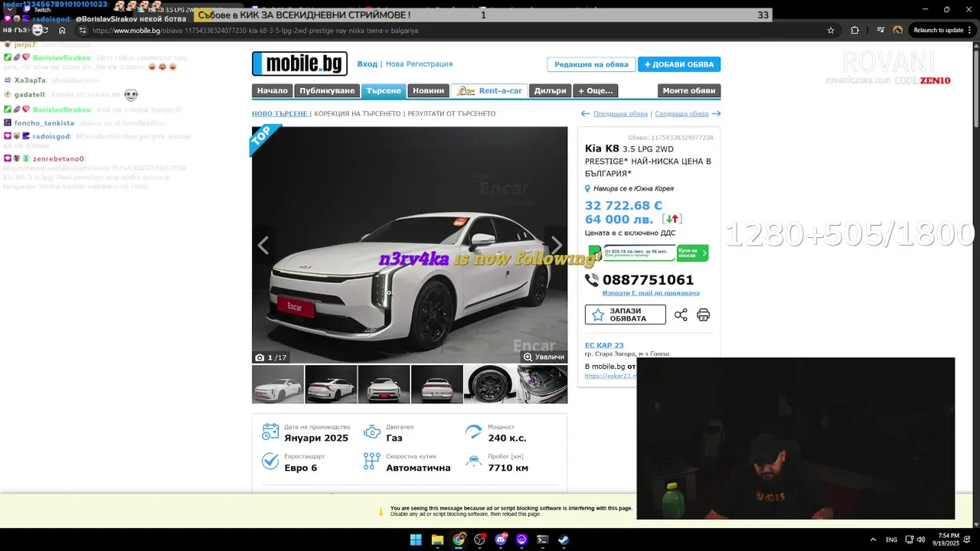
Task: Open Terminal from taskbar
Action: [x=543, y=540]
